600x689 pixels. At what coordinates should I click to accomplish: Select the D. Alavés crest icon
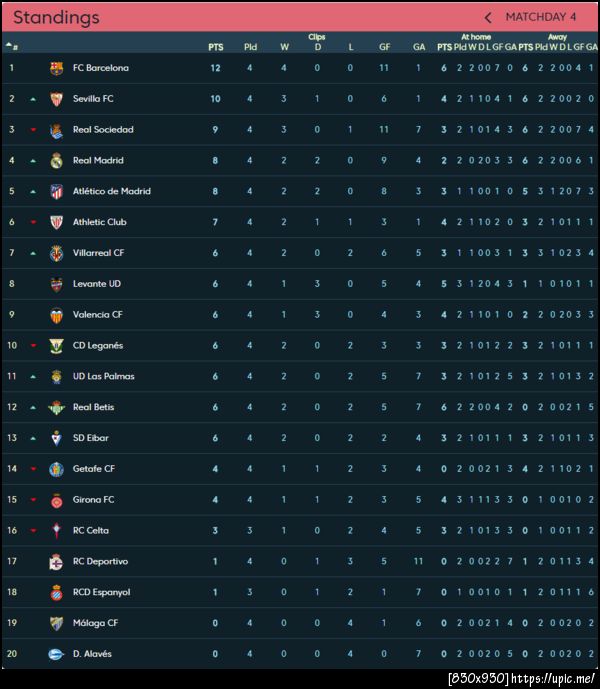[56, 654]
